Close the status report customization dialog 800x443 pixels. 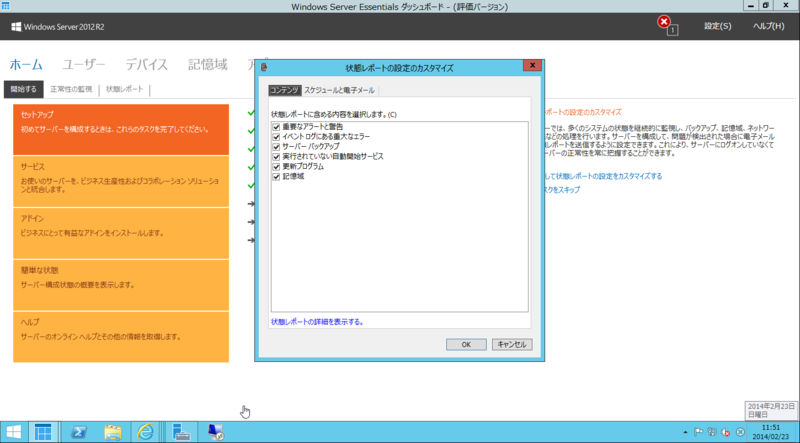click(532, 65)
